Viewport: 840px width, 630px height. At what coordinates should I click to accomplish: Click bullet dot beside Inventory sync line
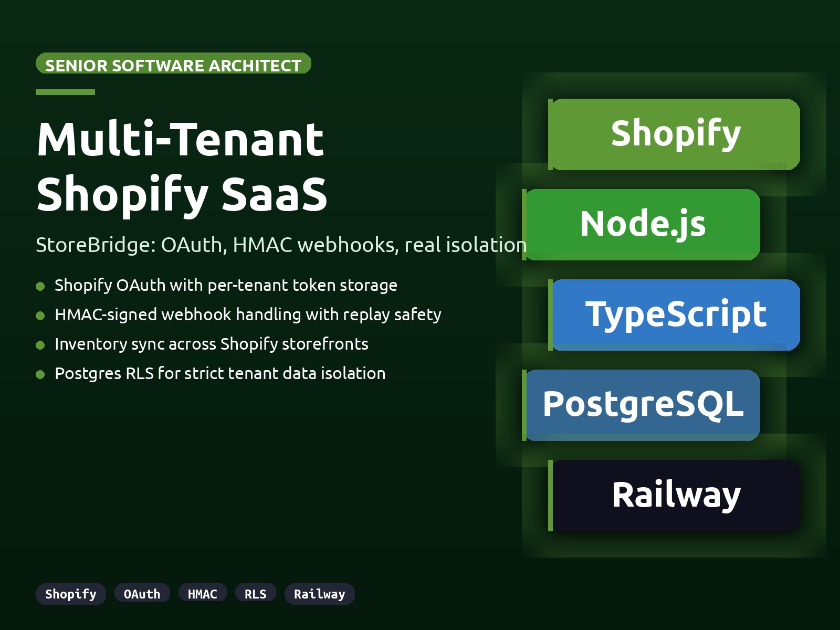coord(40,345)
